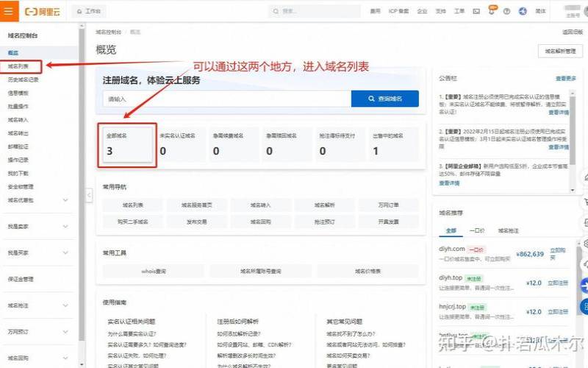Select the 一口价 recommendation tab
588x368 pixels.
pyautogui.click(x=477, y=230)
